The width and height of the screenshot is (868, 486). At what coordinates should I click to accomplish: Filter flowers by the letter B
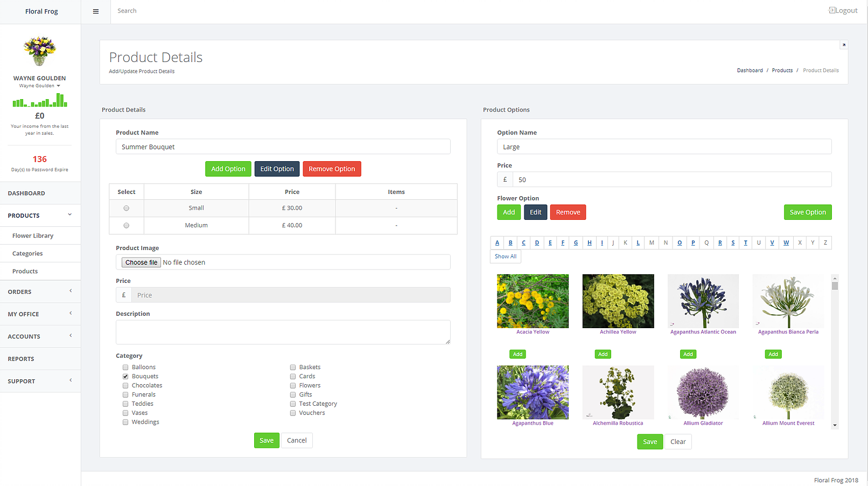pyautogui.click(x=510, y=242)
